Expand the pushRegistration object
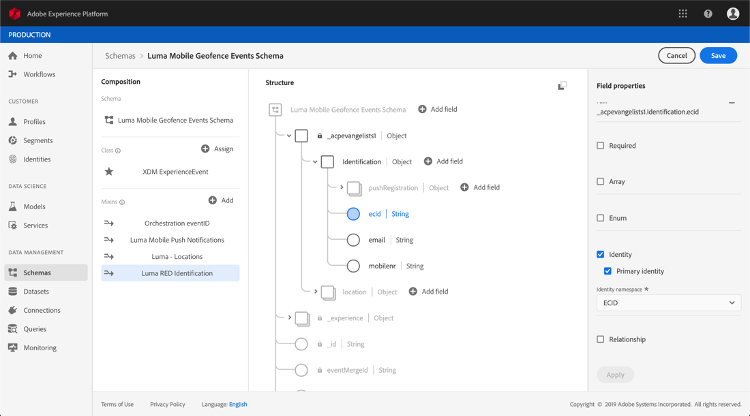 (x=342, y=187)
